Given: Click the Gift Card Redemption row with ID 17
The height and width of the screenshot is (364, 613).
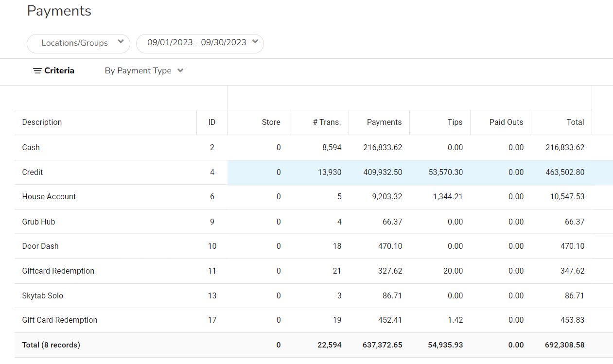Looking at the screenshot, I should pyautogui.click(x=60, y=320).
